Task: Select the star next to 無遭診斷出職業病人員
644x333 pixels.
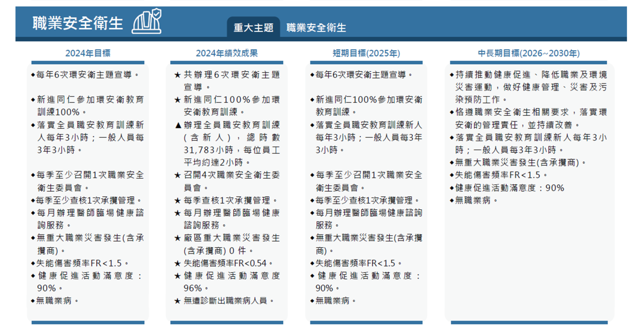Action: [178, 301]
